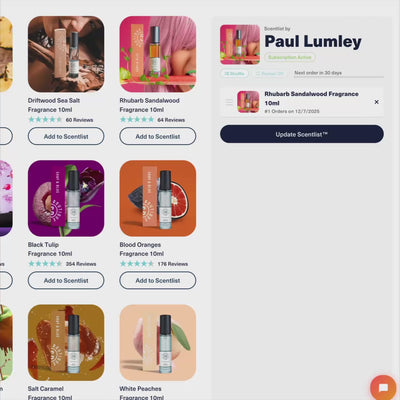Open the Blood Oranges product image
This screenshot has height=400, width=400.
[x=158, y=198]
